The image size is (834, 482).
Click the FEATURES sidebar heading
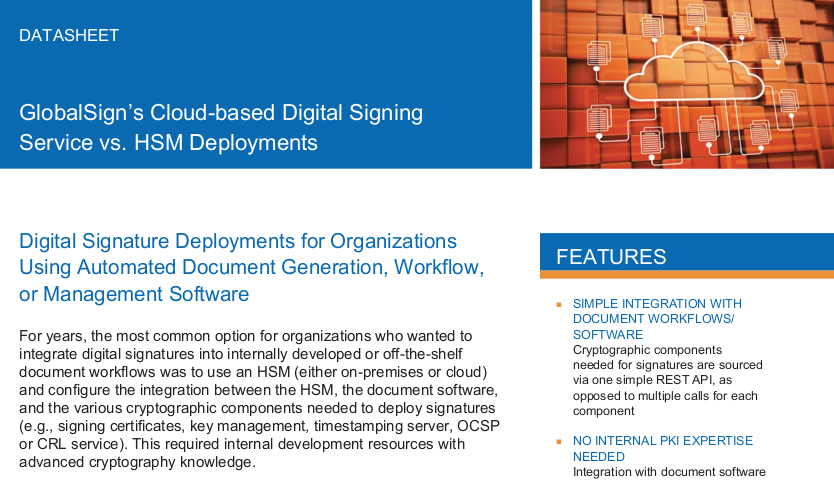611,257
